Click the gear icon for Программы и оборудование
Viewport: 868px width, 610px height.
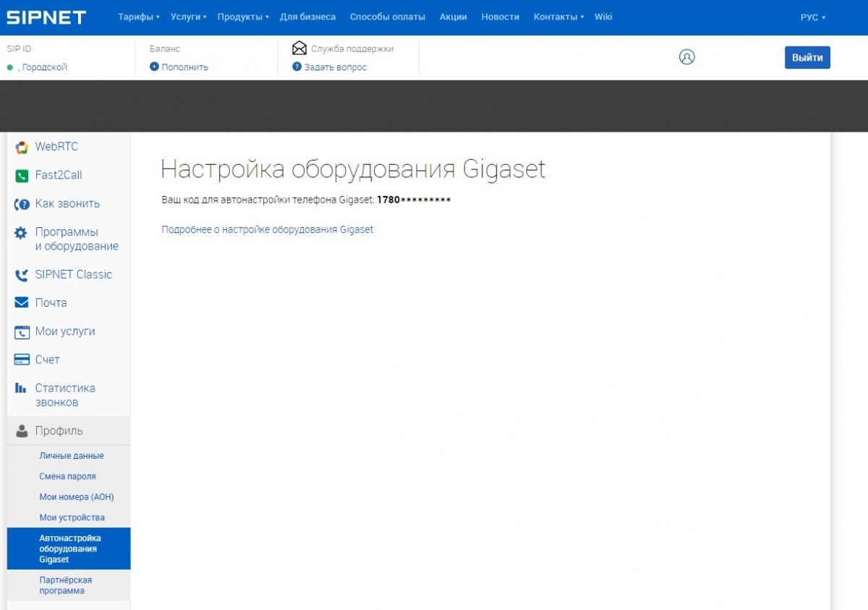click(22, 233)
